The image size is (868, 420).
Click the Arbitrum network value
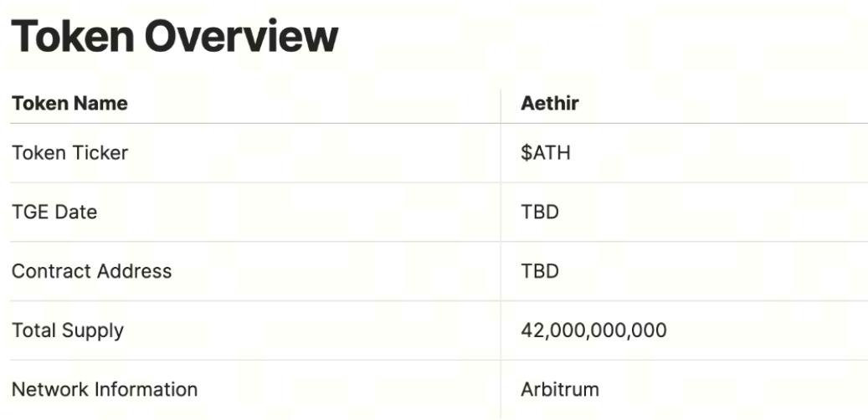click(560, 390)
